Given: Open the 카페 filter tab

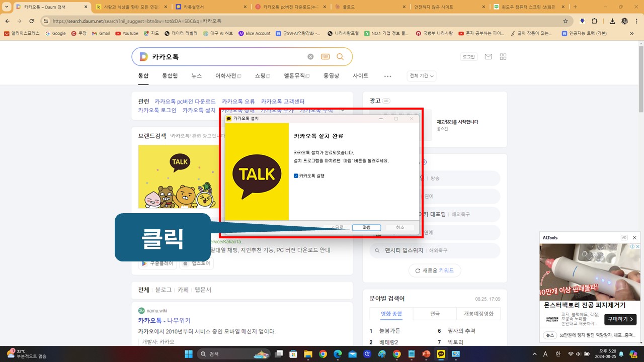Looking at the screenshot, I should pyautogui.click(x=183, y=290).
